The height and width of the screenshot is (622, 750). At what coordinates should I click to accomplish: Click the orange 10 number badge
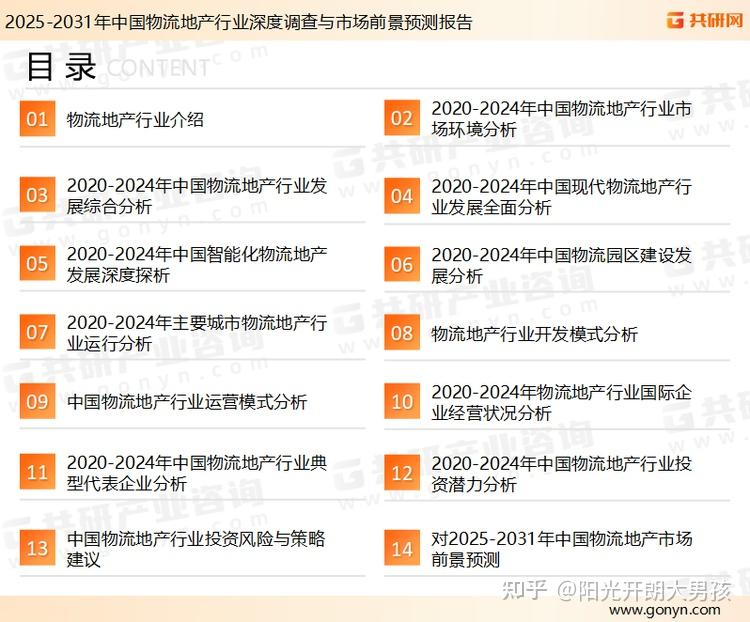[402, 401]
